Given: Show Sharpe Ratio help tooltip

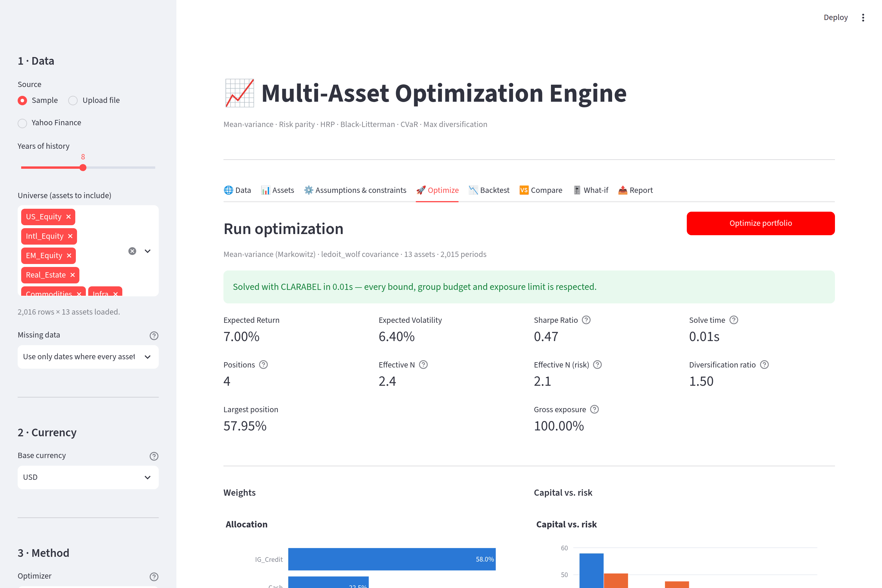Looking at the screenshot, I should click(x=586, y=320).
